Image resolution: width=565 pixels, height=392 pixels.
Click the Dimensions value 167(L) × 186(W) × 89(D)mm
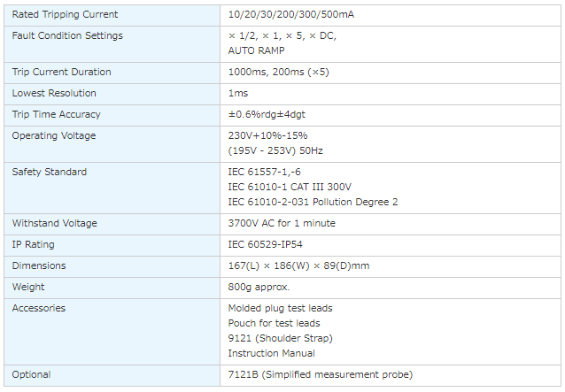pos(298,265)
